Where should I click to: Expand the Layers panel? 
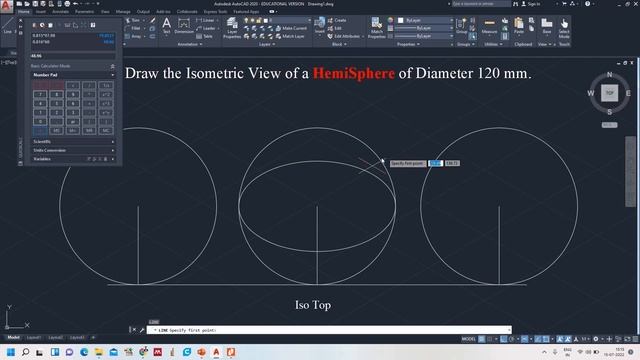pyautogui.click(x=267, y=44)
